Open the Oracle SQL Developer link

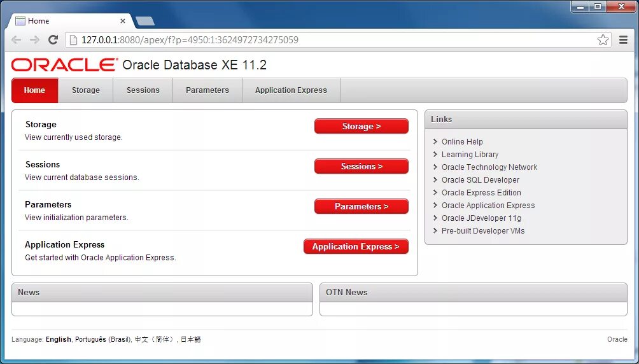pos(481,179)
